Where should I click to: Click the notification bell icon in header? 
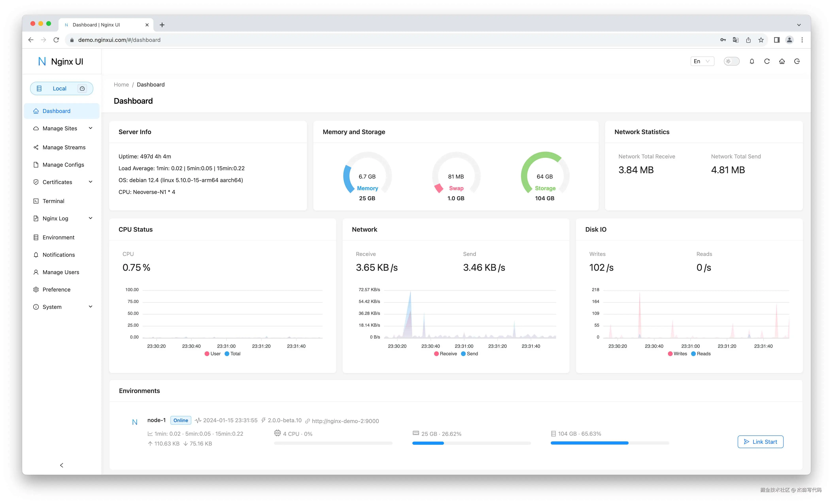tap(752, 61)
